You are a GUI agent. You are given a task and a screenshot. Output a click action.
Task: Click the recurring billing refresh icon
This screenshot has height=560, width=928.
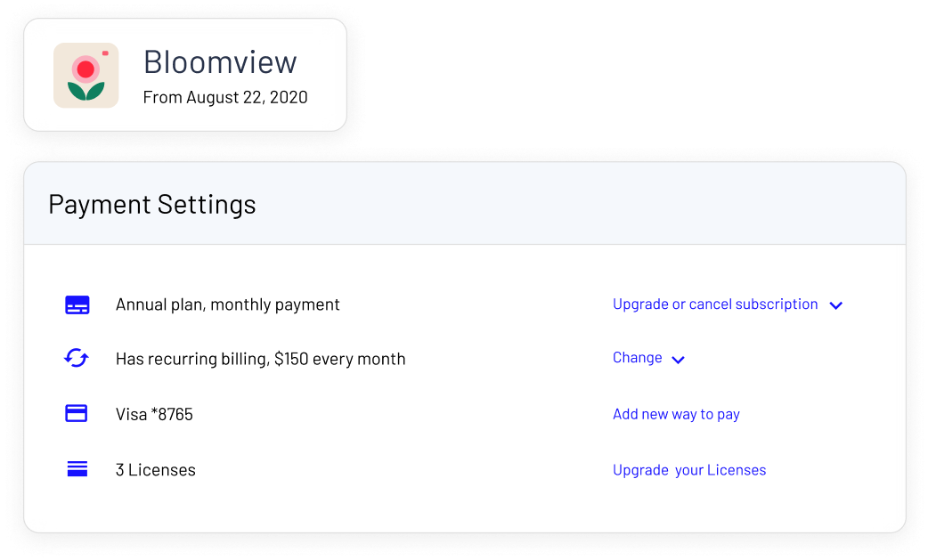(77, 358)
